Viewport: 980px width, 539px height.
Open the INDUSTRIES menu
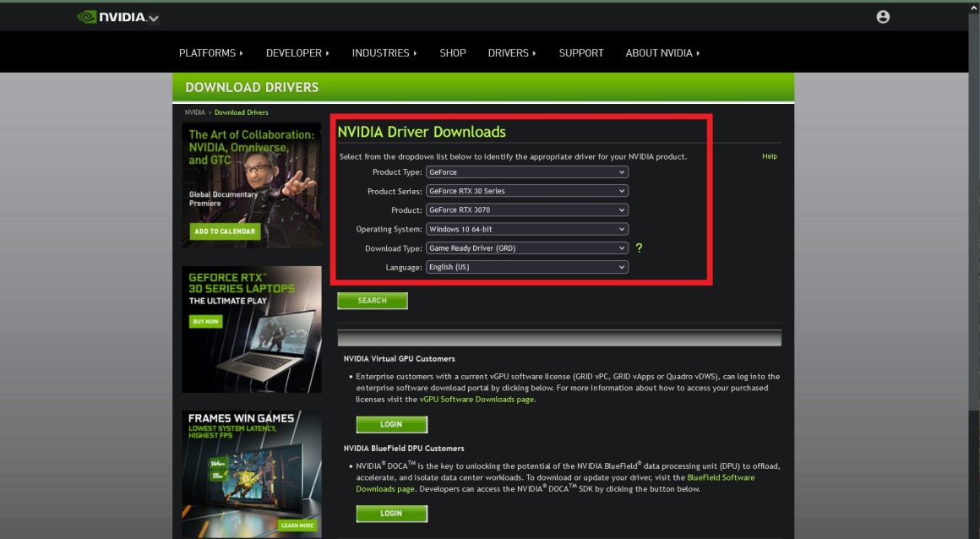tap(384, 53)
